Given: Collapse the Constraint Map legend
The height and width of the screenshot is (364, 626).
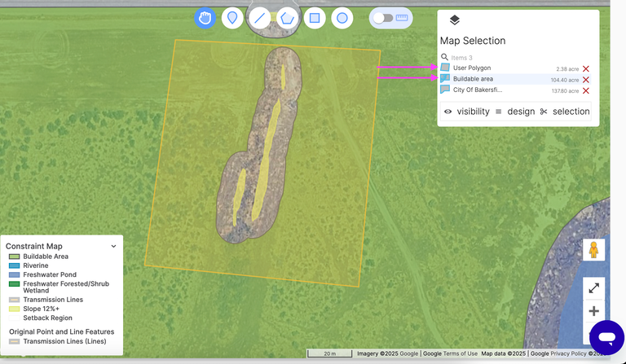Looking at the screenshot, I should point(113,247).
